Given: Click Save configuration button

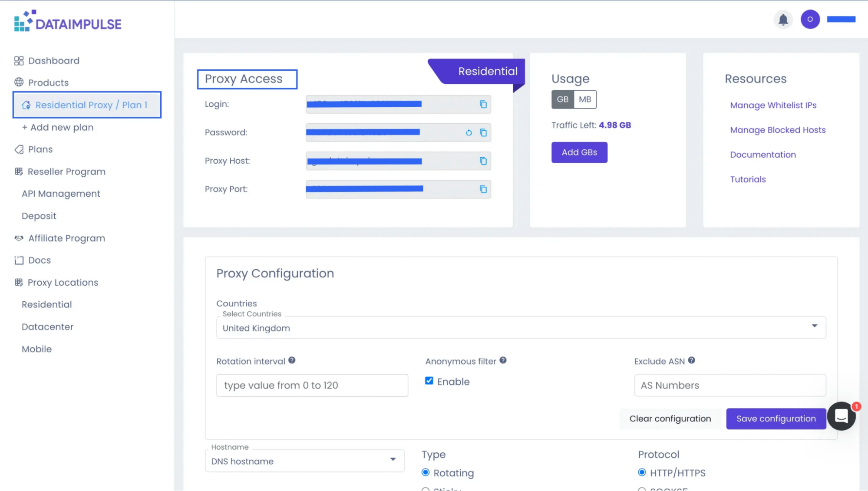Looking at the screenshot, I should [776, 419].
